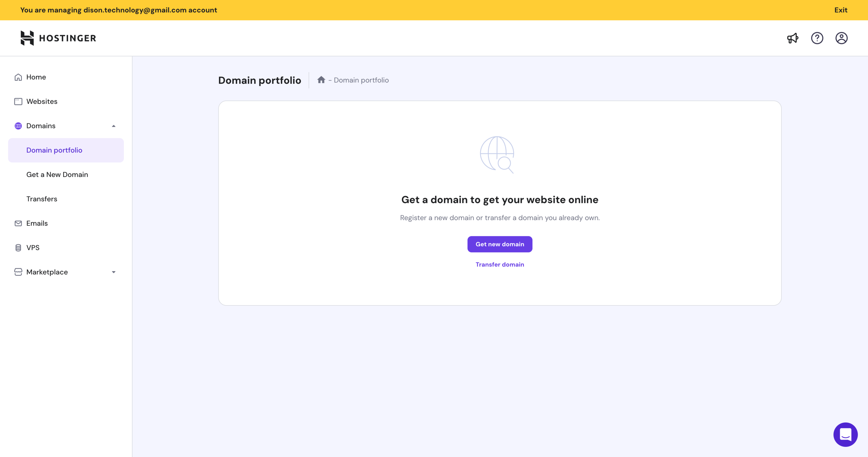Image resolution: width=868 pixels, height=457 pixels.
Task: Click the breadcrumb home icon
Action: (321, 80)
